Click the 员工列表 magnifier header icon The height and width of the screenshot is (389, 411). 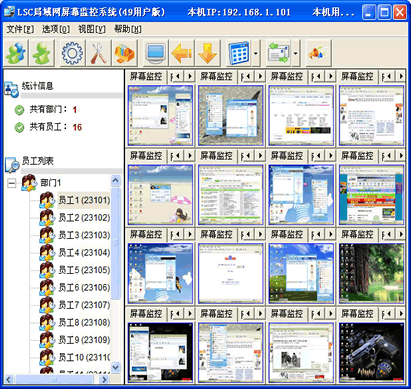12,164
